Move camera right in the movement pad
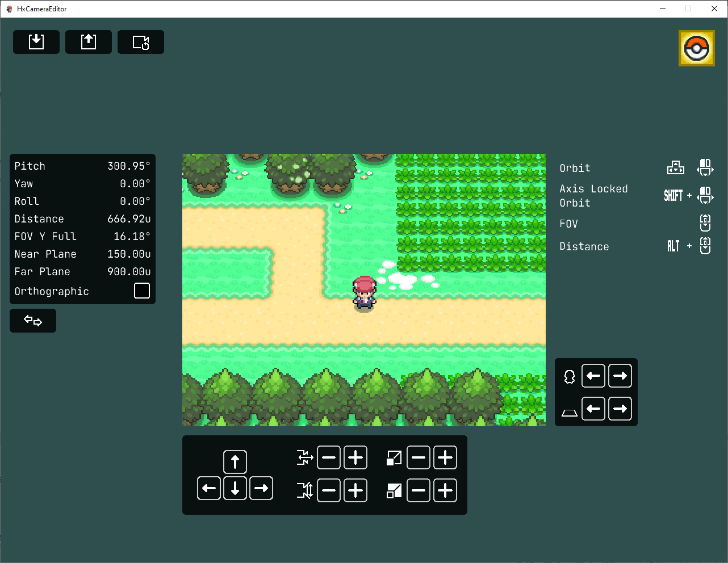Viewport: 728px width, 563px height. [261, 488]
